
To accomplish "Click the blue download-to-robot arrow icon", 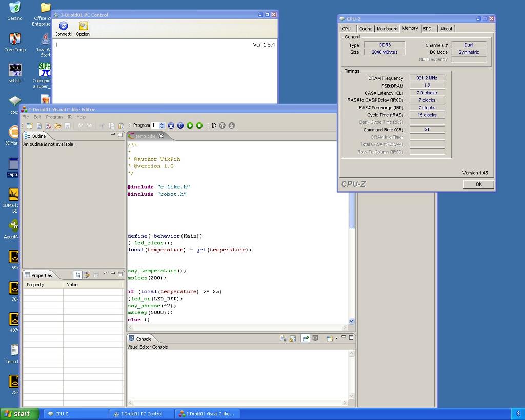I will (x=171, y=125).
